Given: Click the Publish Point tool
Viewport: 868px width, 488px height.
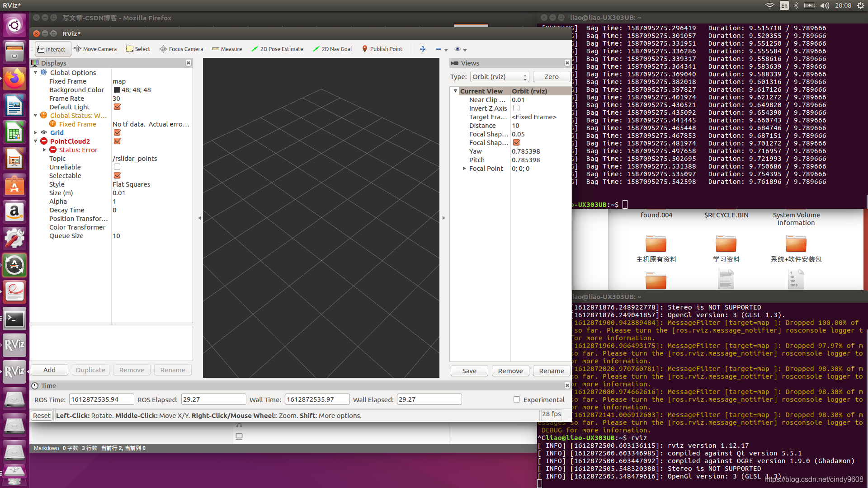Looking at the screenshot, I should click(x=382, y=49).
